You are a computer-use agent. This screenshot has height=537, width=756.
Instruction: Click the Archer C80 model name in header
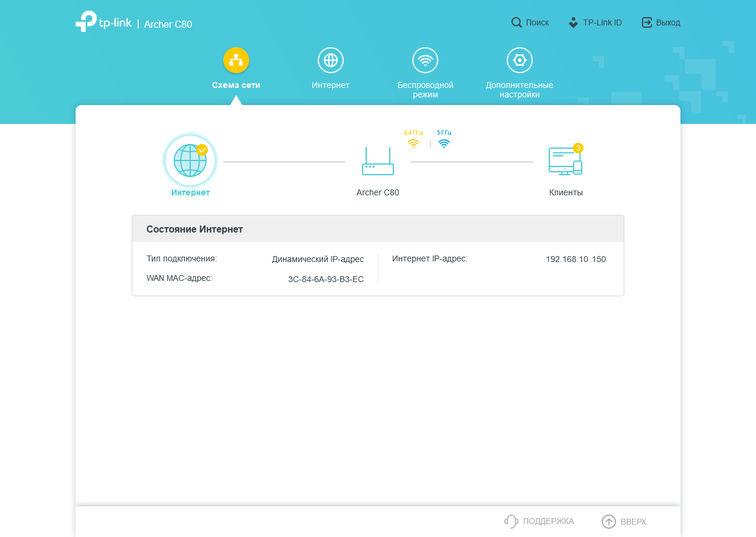click(168, 24)
